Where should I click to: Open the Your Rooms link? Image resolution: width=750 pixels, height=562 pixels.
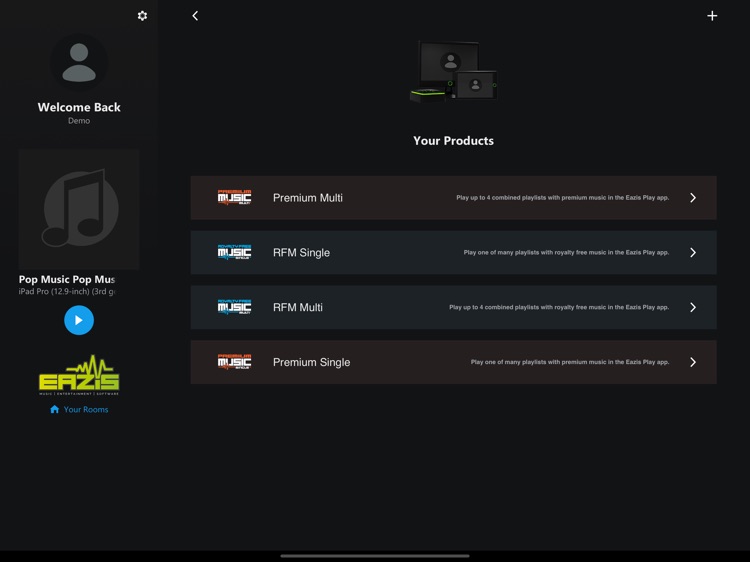coord(79,409)
